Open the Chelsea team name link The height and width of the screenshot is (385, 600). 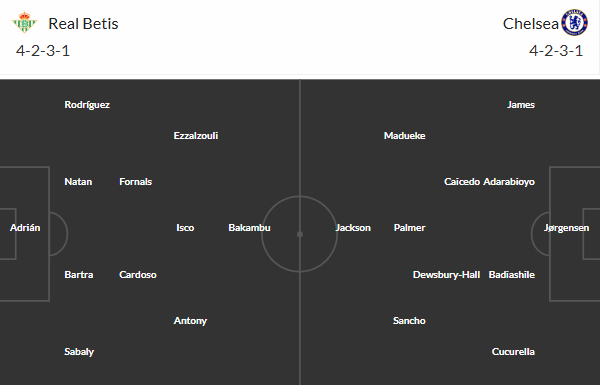[530, 24]
